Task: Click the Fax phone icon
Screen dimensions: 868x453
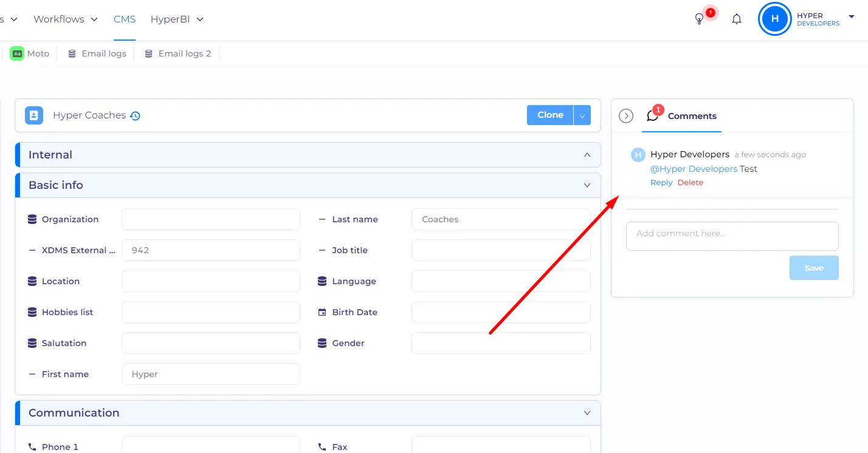Action: coord(322,447)
